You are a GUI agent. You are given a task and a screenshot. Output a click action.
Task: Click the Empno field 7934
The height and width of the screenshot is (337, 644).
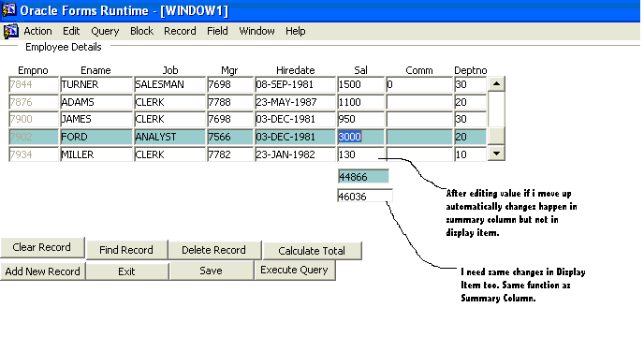click(x=34, y=154)
